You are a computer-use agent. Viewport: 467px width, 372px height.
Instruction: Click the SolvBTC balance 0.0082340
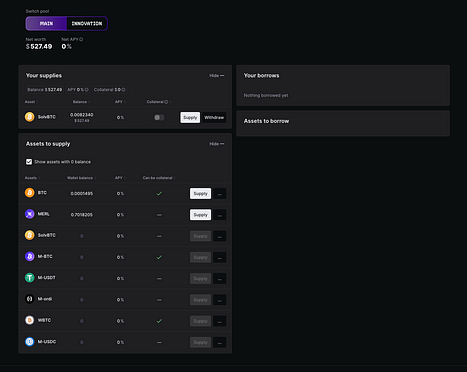tap(82, 115)
